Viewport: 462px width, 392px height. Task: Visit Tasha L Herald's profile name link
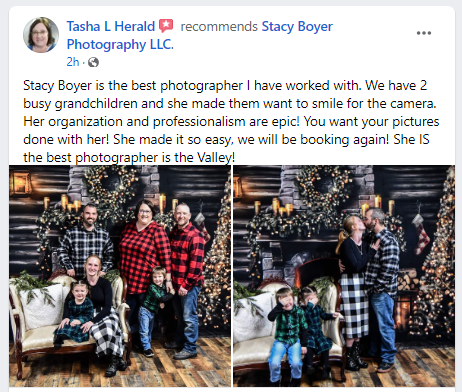click(x=111, y=26)
